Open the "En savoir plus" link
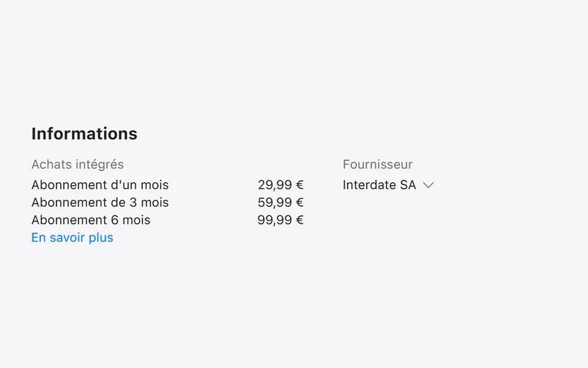This screenshot has width=588, height=368. point(72,238)
